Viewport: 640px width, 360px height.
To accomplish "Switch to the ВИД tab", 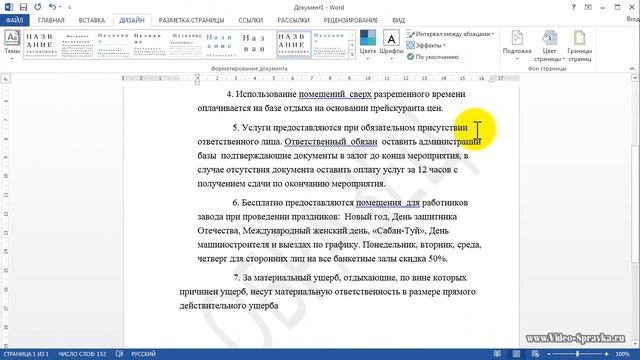I will click(398, 20).
